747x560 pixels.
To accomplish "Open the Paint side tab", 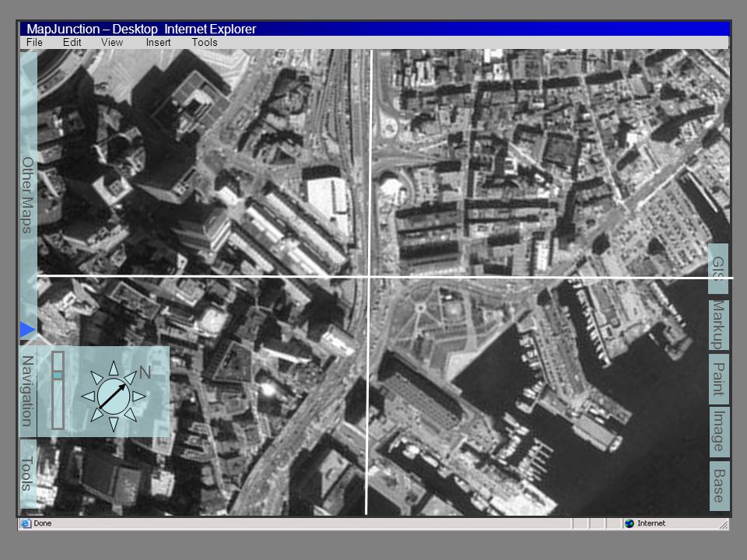I will pyautogui.click(x=718, y=379).
